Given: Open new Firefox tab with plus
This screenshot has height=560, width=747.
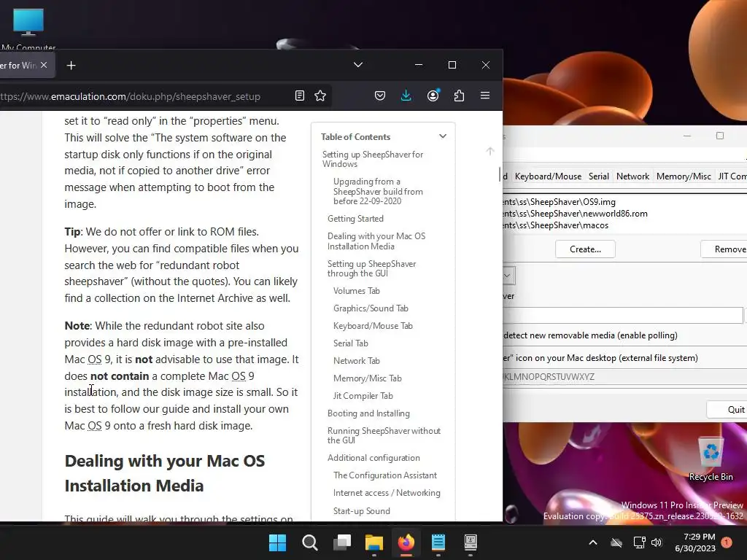Looking at the screenshot, I should coord(71,65).
